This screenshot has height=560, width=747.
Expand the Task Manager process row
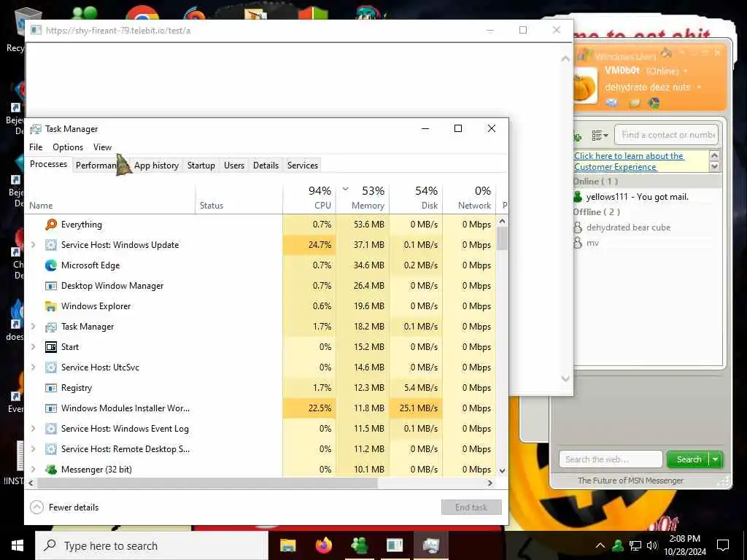coord(33,327)
